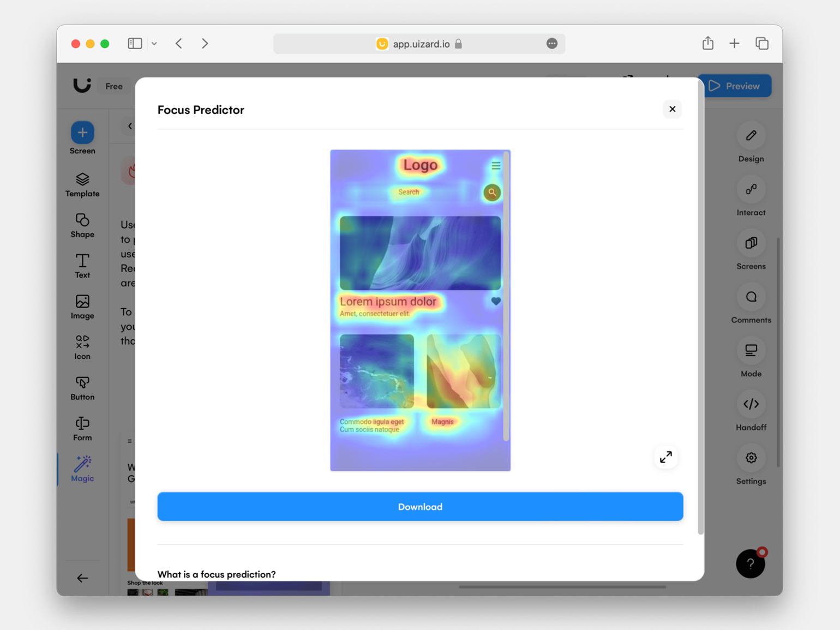Open the Template panel
This screenshot has width=840, height=630.
coord(82,185)
